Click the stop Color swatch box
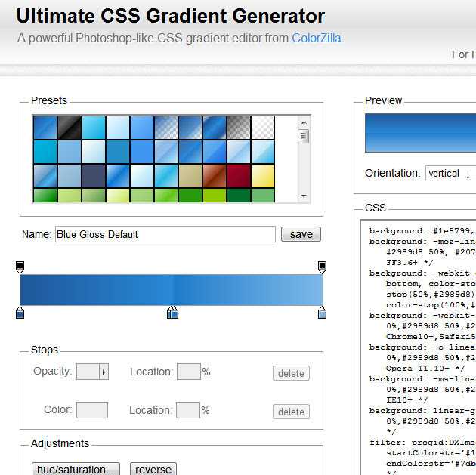 coord(92,410)
